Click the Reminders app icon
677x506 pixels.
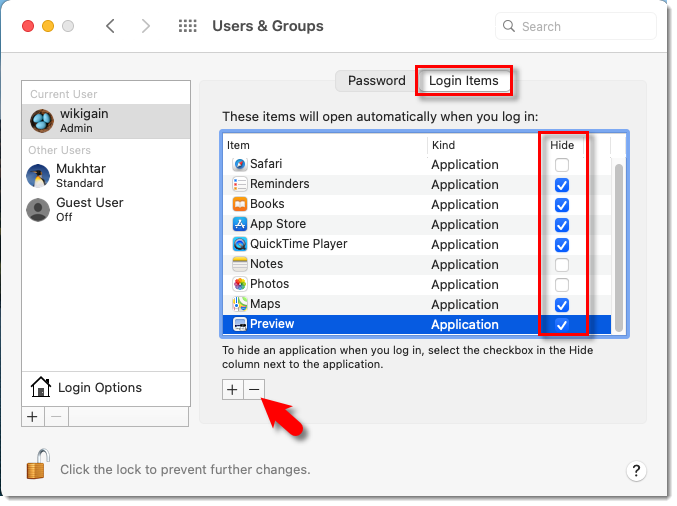click(240, 184)
